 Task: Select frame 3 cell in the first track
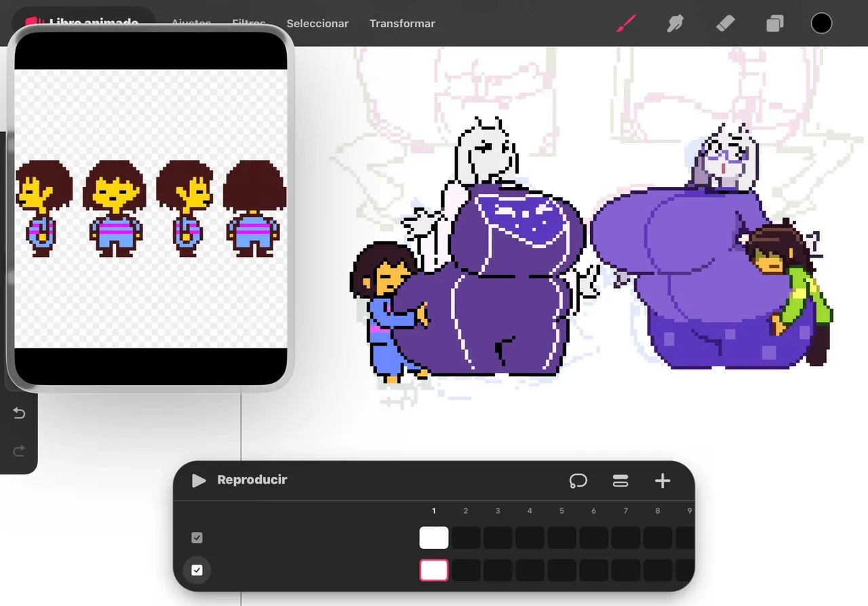tap(498, 538)
